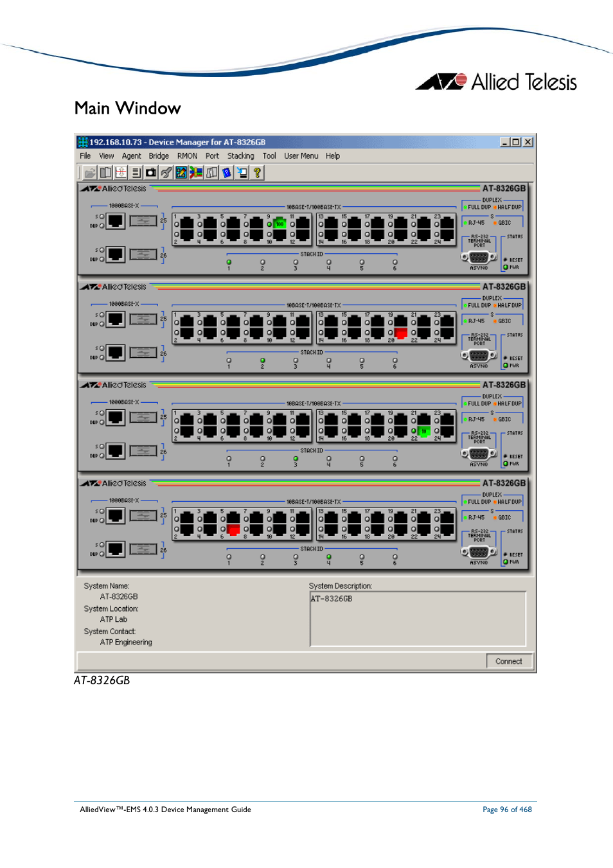Viewport: 613px width, 868px height.
Task: Select the red port 20 on stack 2 unit
Action: click(x=401, y=333)
